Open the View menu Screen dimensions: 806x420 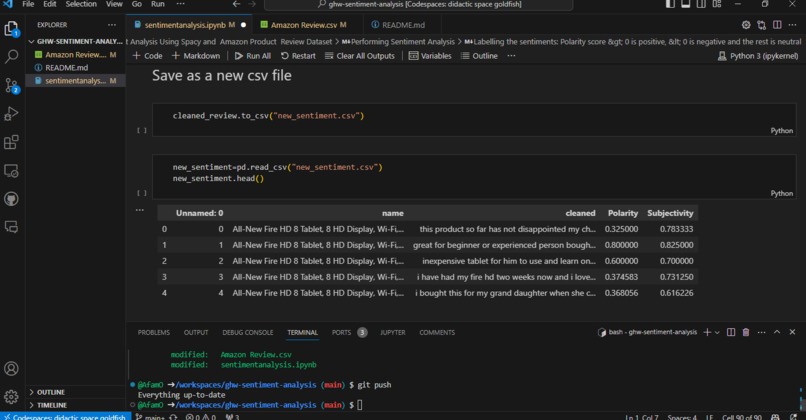tap(114, 4)
